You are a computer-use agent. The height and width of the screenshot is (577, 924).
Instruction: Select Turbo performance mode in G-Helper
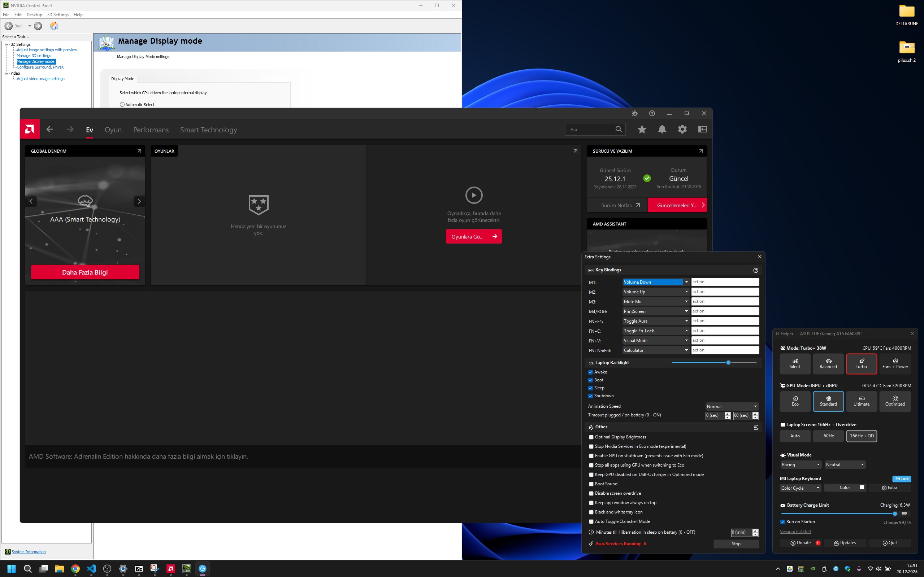pos(862,364)
